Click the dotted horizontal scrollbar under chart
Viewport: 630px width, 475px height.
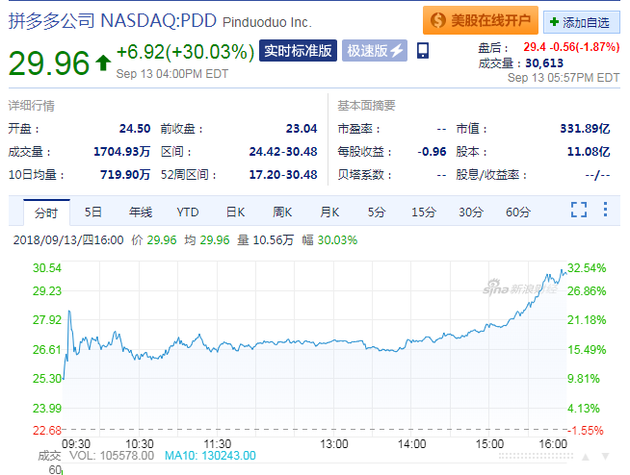[536, 456]
